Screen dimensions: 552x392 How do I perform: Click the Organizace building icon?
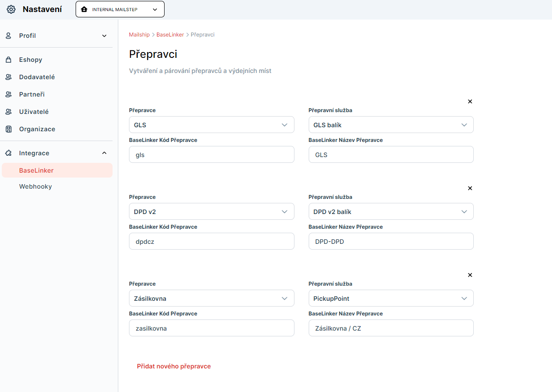[x=8, y=129]
